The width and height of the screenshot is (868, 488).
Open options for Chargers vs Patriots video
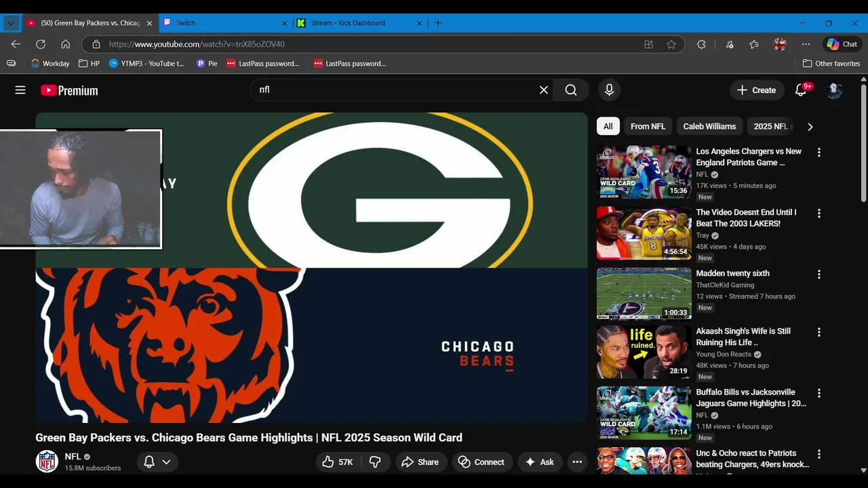coord(819,152)
